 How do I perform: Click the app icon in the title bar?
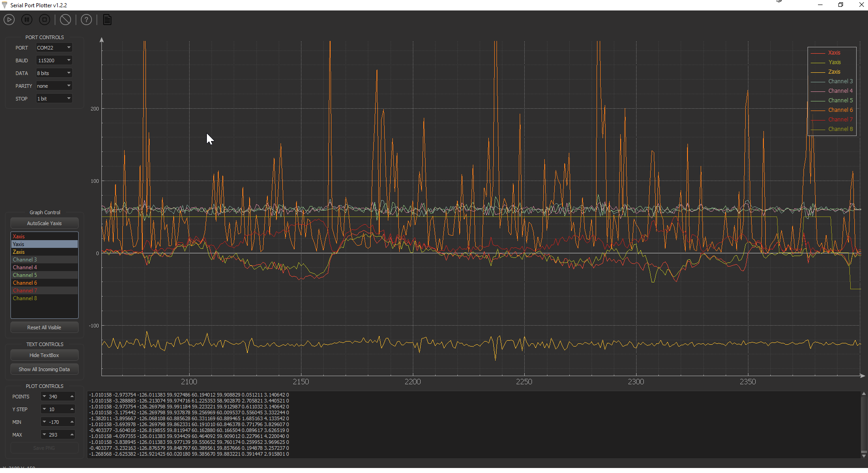point(4,5)
